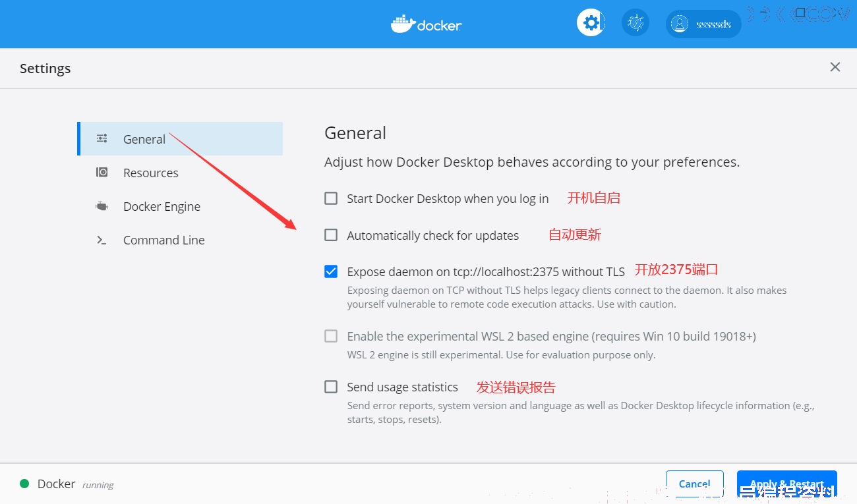Click Apply & Restart

tap(787, 484)
